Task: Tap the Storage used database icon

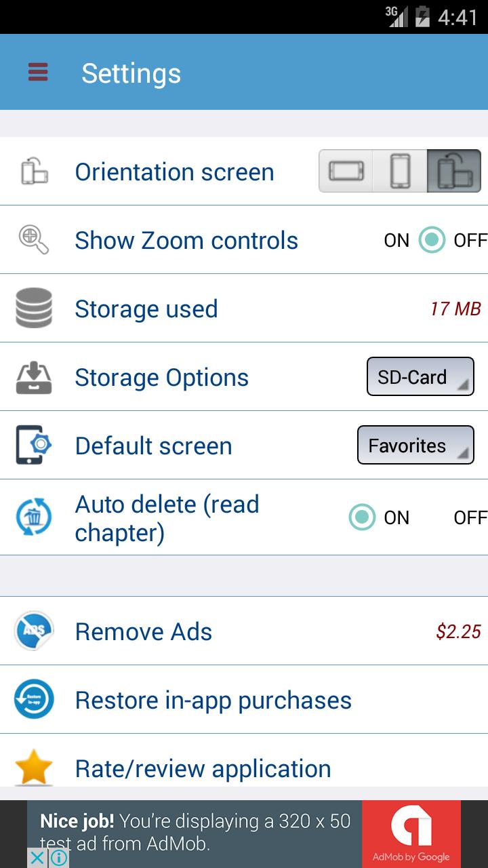Action: tap(34, 309)
